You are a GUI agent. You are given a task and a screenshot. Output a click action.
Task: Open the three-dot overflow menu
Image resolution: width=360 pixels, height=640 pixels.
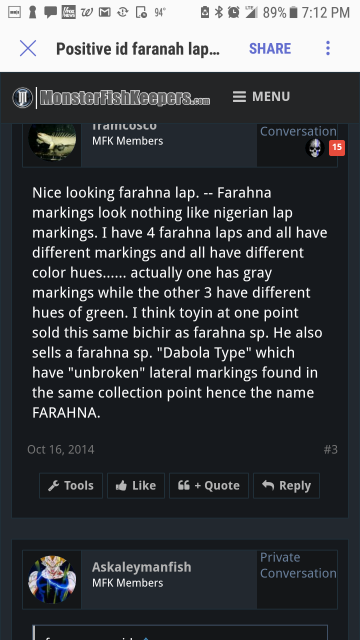328,49
